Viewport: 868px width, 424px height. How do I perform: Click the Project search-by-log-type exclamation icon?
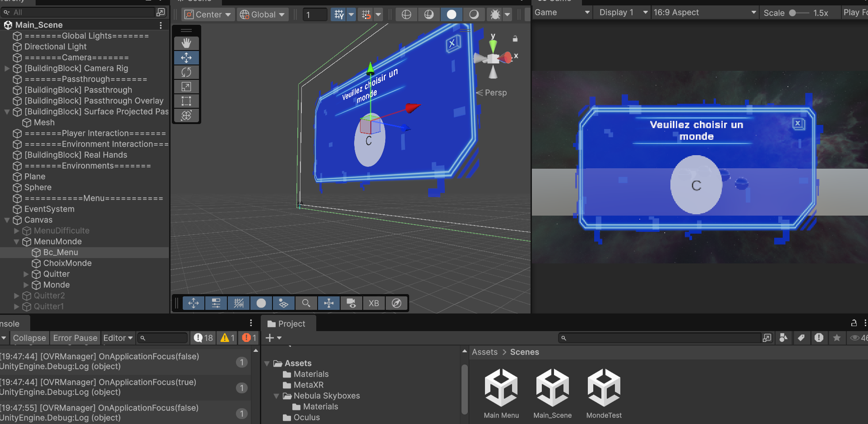(819, 338)
